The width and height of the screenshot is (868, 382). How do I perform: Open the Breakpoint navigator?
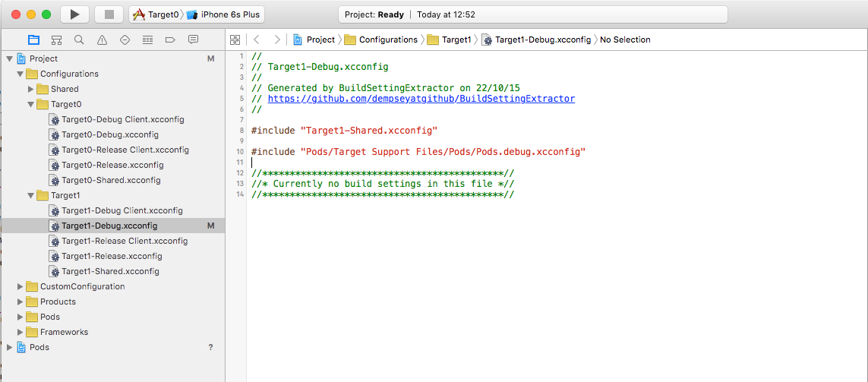point(170,39)
